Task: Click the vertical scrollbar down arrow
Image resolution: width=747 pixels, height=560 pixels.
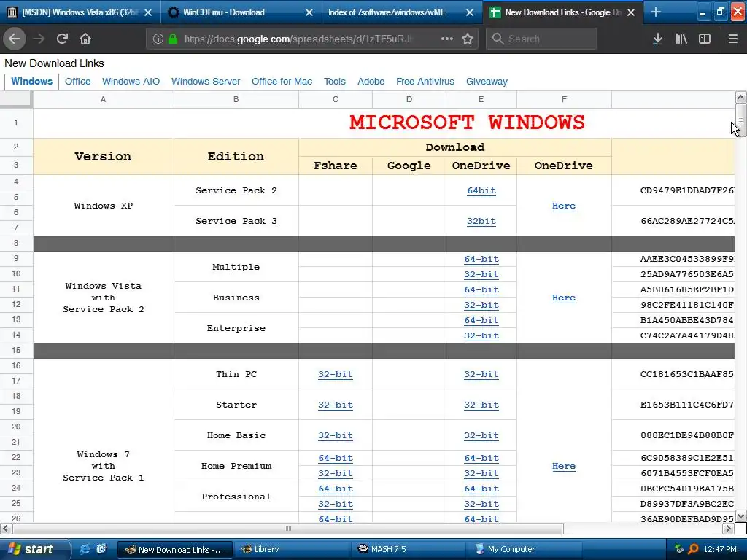Action: point(741,516)
